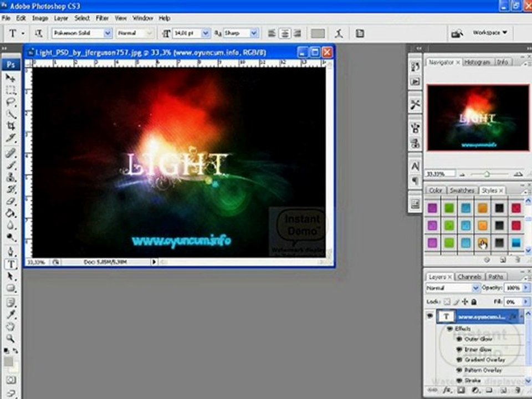
Task: Click Add layer mask button
Action: tap(461, 390)
